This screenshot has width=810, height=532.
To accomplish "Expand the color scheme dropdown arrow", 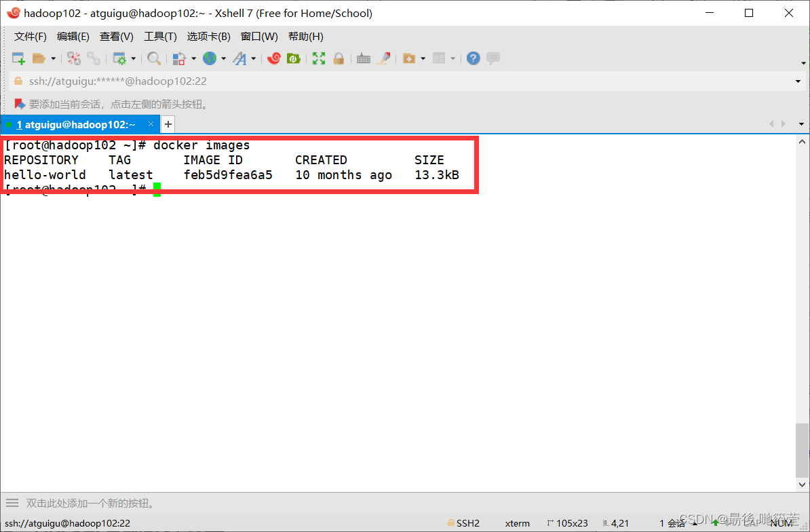I will point(194,59).
